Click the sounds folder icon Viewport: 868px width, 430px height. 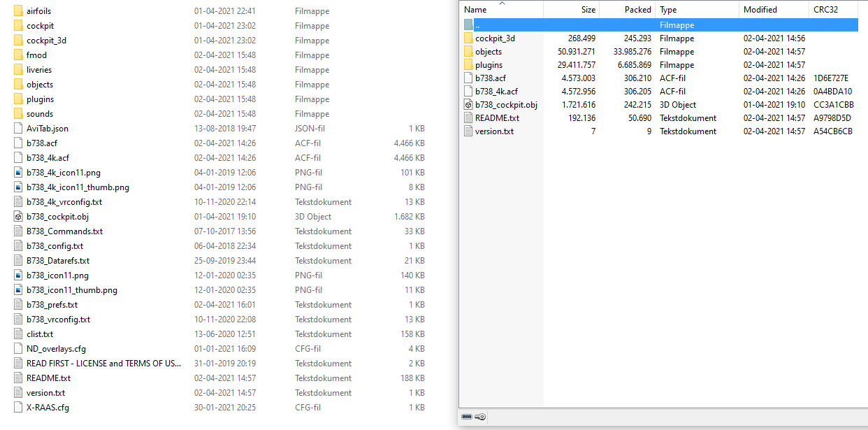(x=19, y=114)
